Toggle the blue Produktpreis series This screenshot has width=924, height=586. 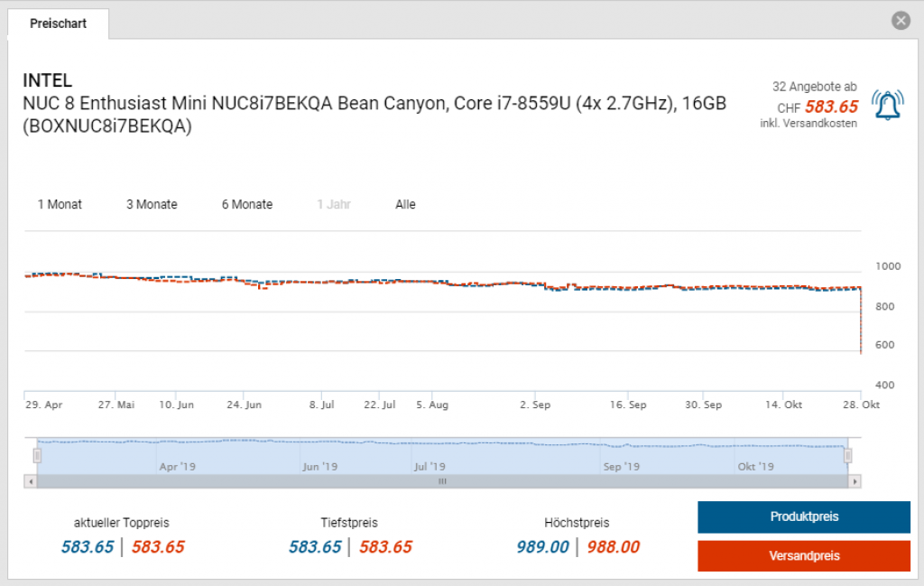[x=803, y=516]
